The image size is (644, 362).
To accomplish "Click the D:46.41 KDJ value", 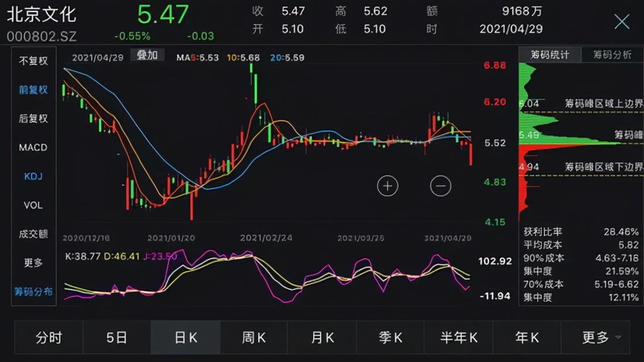I will (122, 257).
